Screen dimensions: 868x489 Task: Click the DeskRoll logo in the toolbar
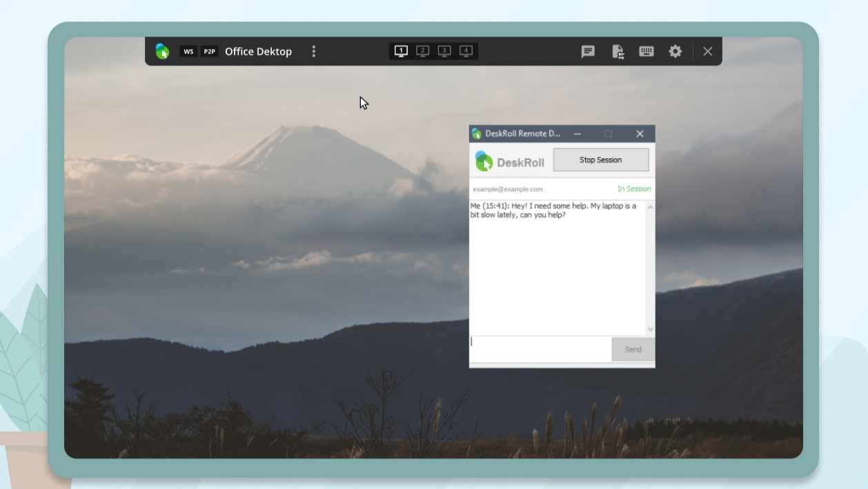162,51
